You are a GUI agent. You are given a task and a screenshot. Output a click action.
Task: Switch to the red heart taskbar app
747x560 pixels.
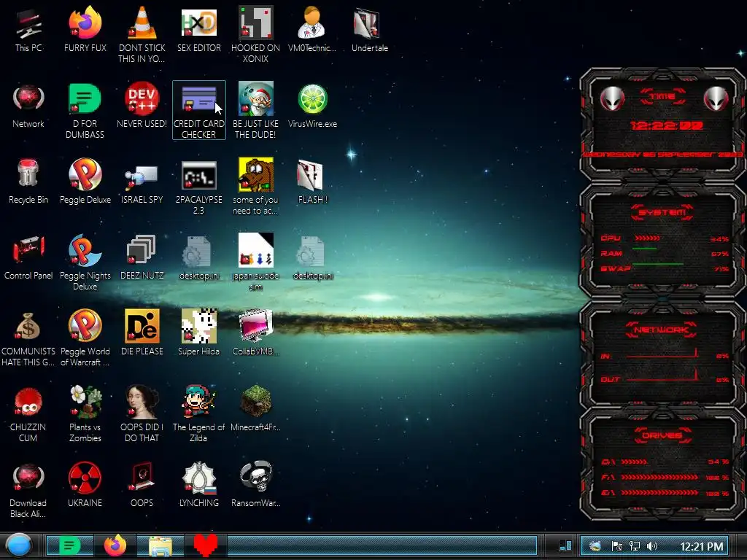coord(205,545)
